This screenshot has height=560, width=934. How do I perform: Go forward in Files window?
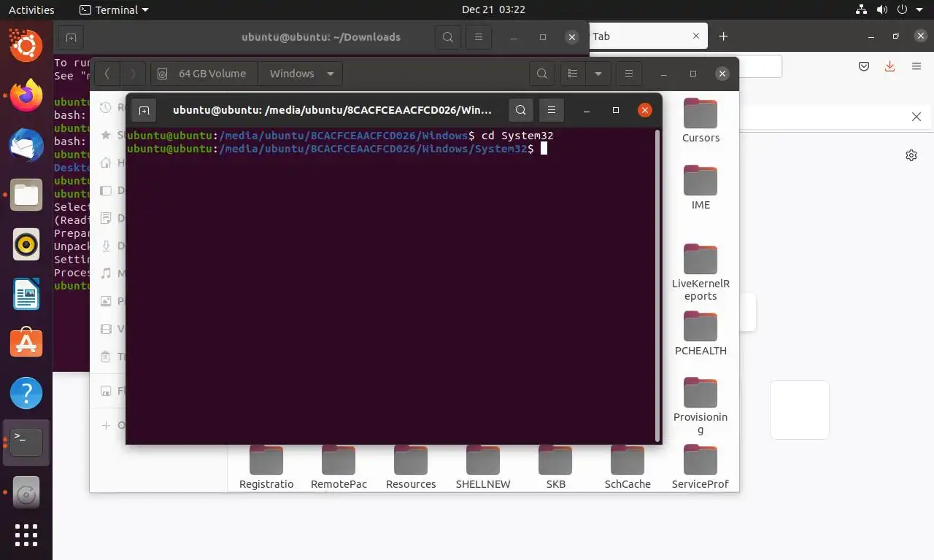[132, 74]
